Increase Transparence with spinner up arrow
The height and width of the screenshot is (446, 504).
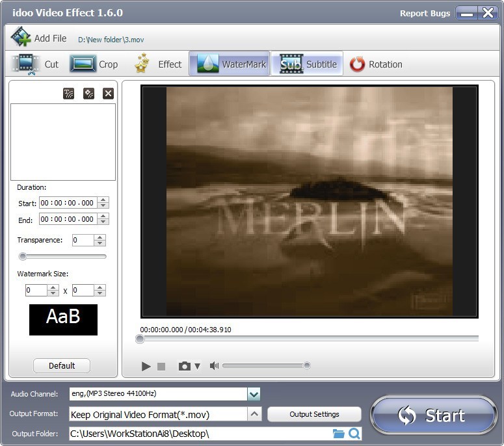point(100,237)
